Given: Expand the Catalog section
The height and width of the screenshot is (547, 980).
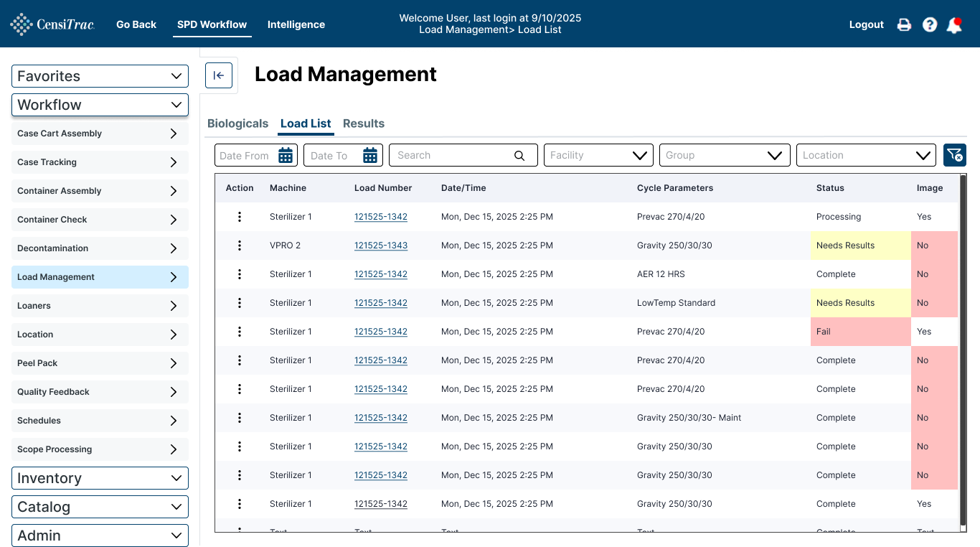Looking at the screenshot, I should click(100, 507).
